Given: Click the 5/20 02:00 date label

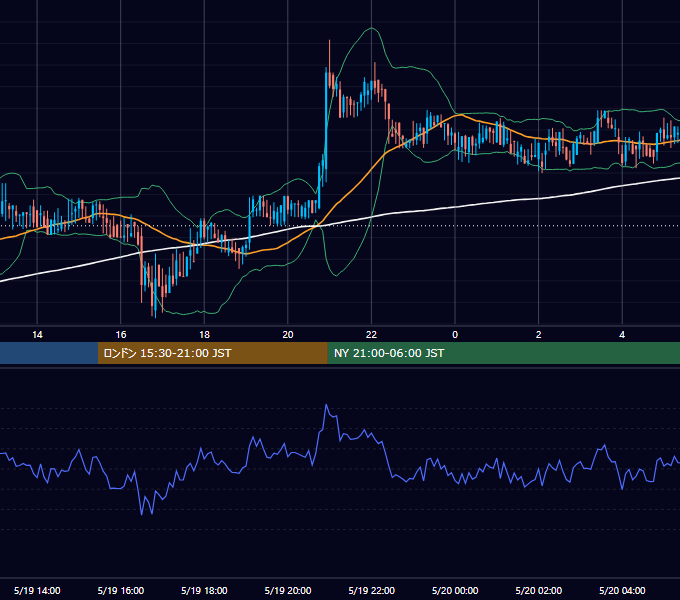Looking at the screenshot, I should pos(539,590).
